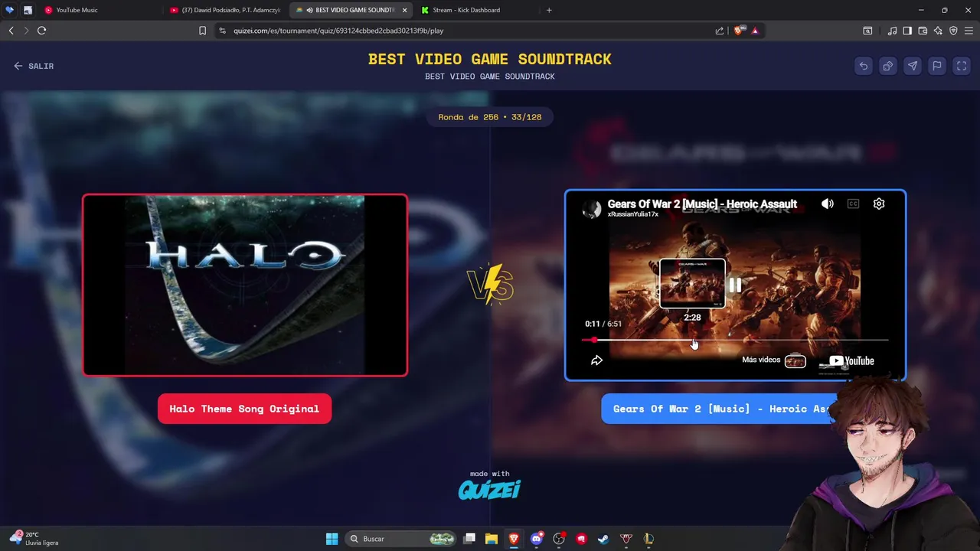Toggle Quizei fullscreen mode

coord(962,66)
